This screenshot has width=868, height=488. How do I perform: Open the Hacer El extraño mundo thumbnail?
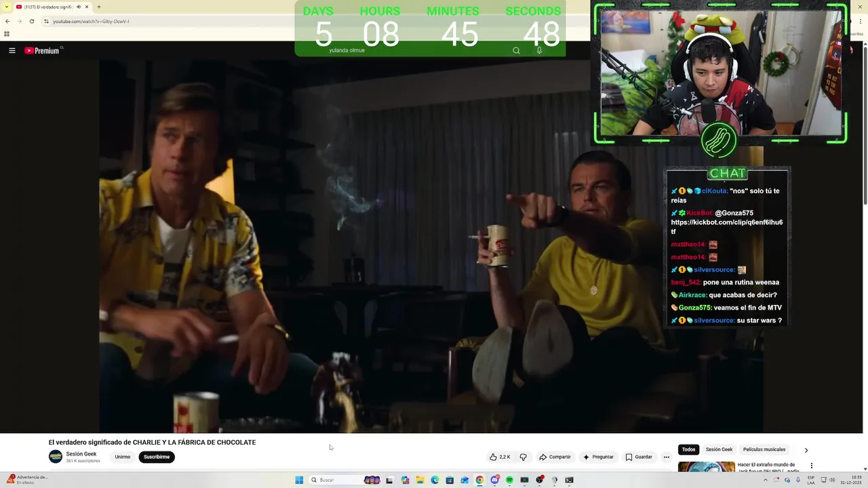click(707, 467)
